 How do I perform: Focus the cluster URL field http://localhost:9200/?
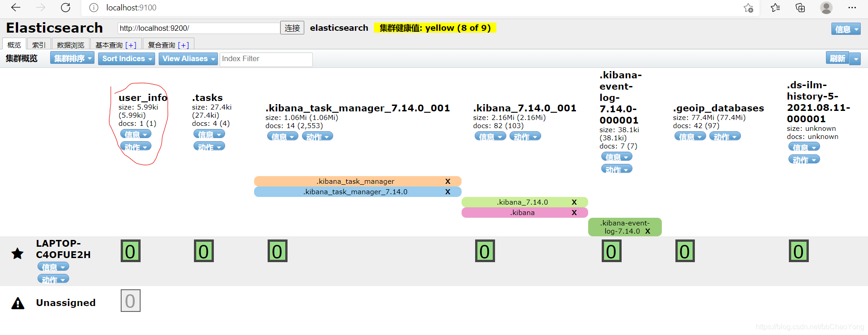[x=198, y=28]
